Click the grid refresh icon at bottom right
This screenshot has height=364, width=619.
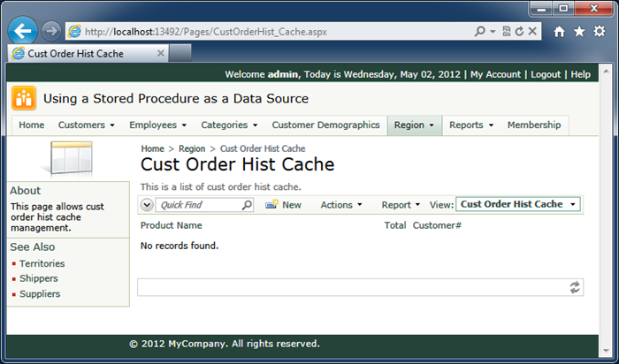click(x=575, y=287)
